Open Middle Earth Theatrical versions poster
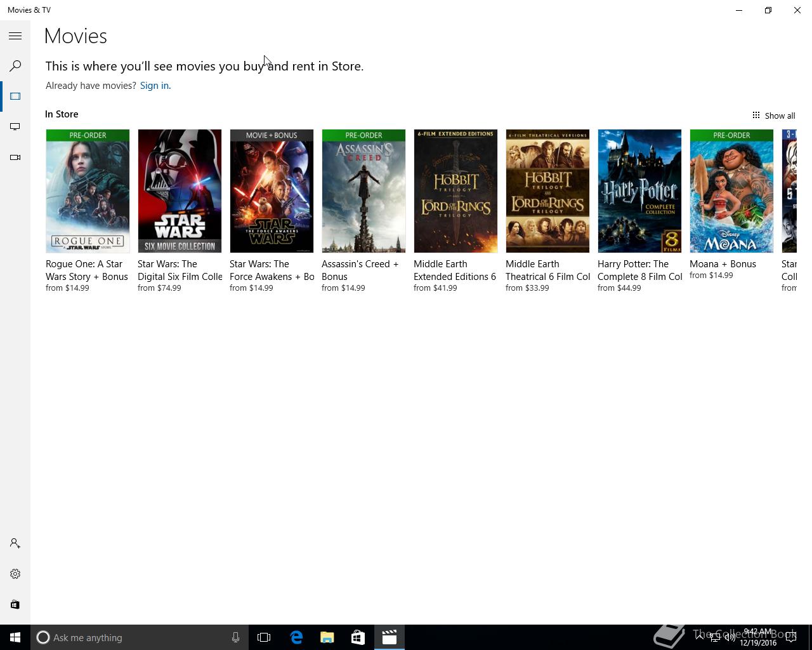The width and height of the screenshot is (812, 650). [x=547, y=191]
